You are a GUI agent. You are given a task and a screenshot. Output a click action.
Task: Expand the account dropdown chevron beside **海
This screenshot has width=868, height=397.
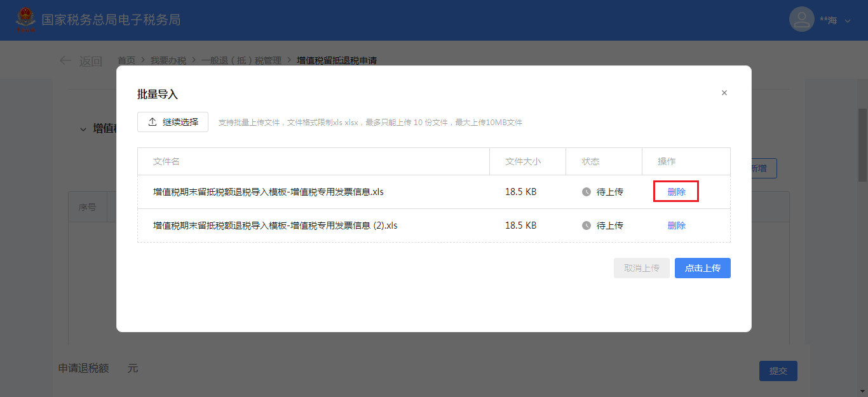[848, 21]
